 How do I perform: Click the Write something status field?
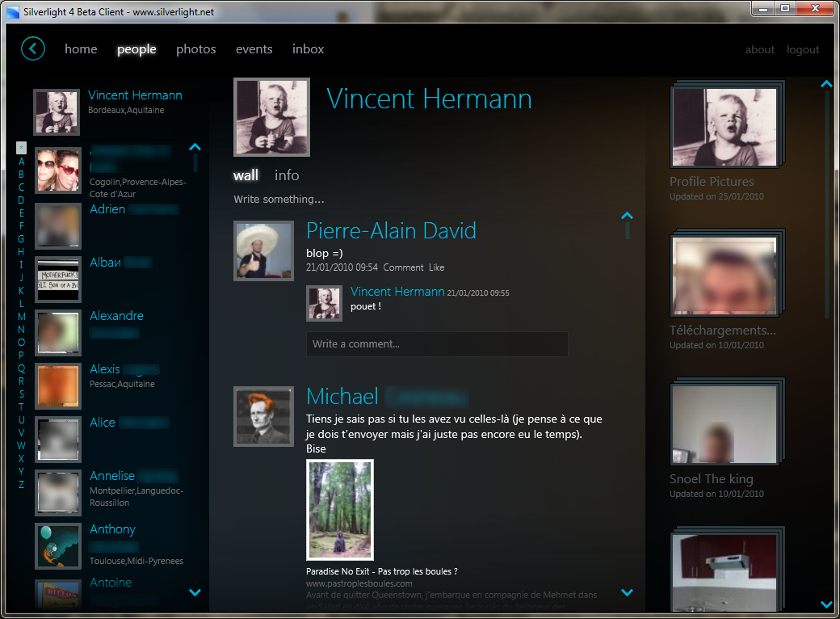279,200
